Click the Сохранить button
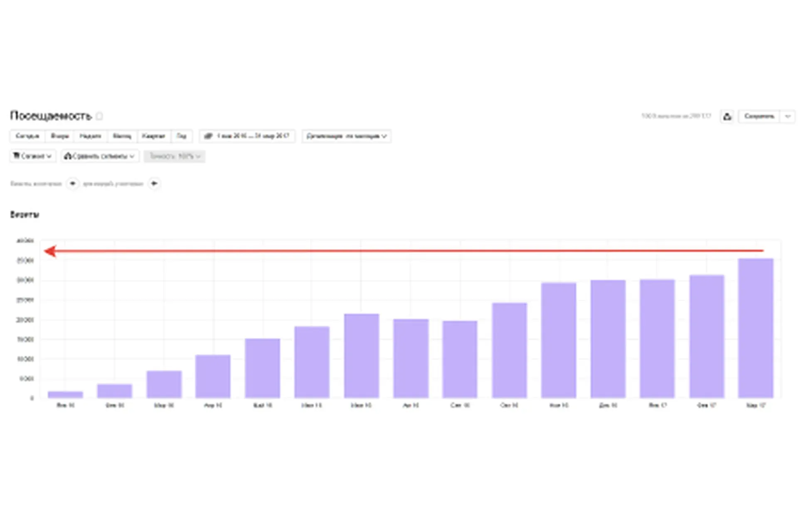 (759, 116)
